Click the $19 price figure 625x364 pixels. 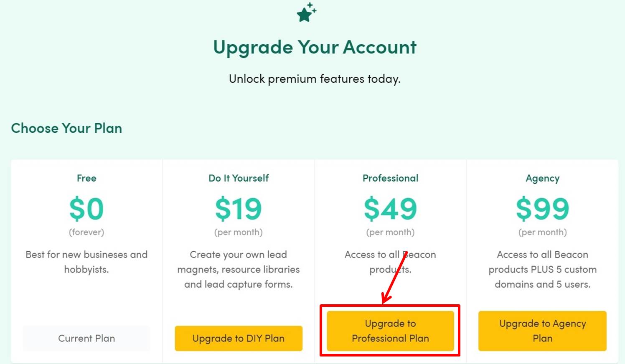click(x=239, y=209)
